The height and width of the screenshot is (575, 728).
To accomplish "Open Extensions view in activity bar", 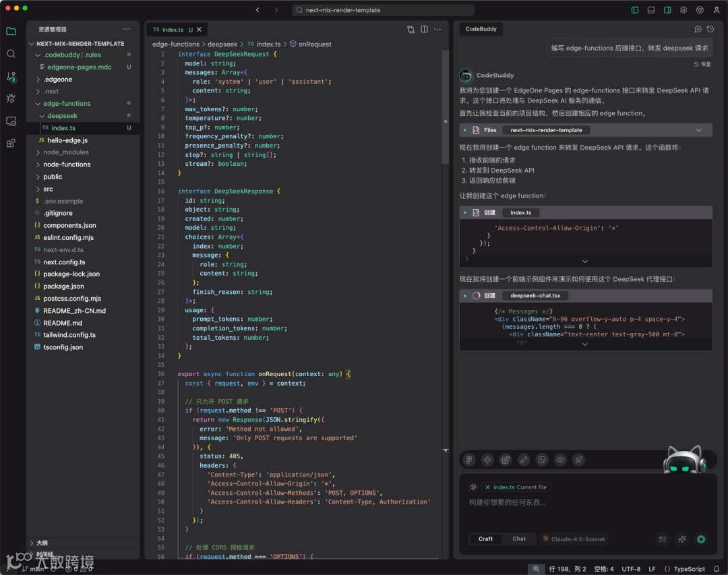I will [11, 143].
